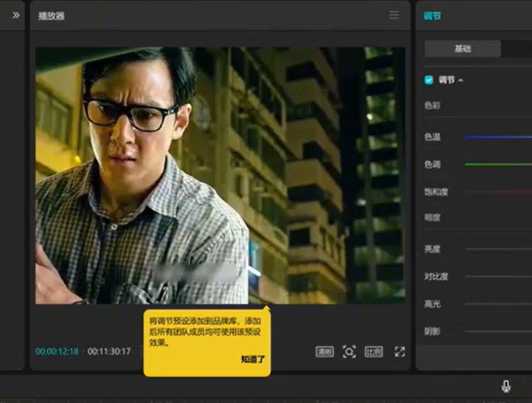Collapse the 调节 section with its arrow

point(461,80)
